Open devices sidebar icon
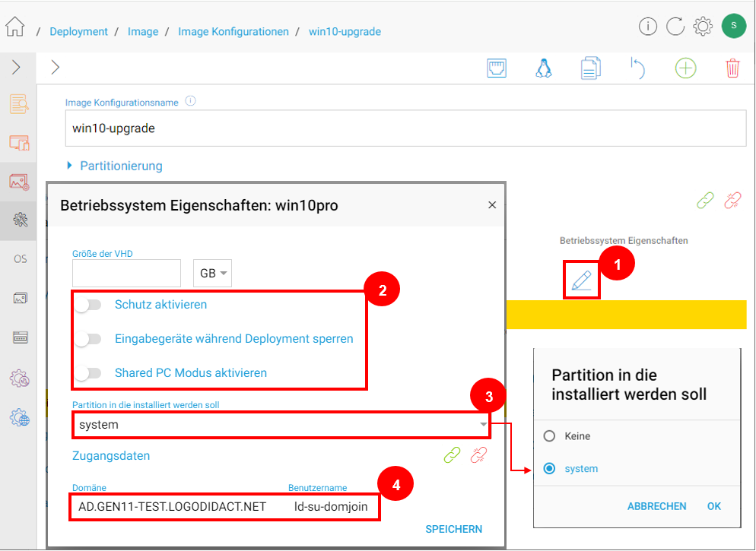The image size is (756, 551). point(19,143)
